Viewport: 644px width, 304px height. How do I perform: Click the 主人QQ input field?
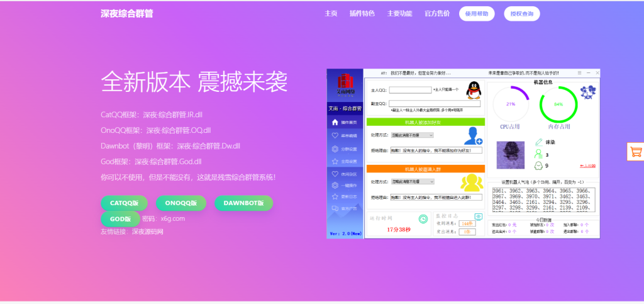[410, 90]
